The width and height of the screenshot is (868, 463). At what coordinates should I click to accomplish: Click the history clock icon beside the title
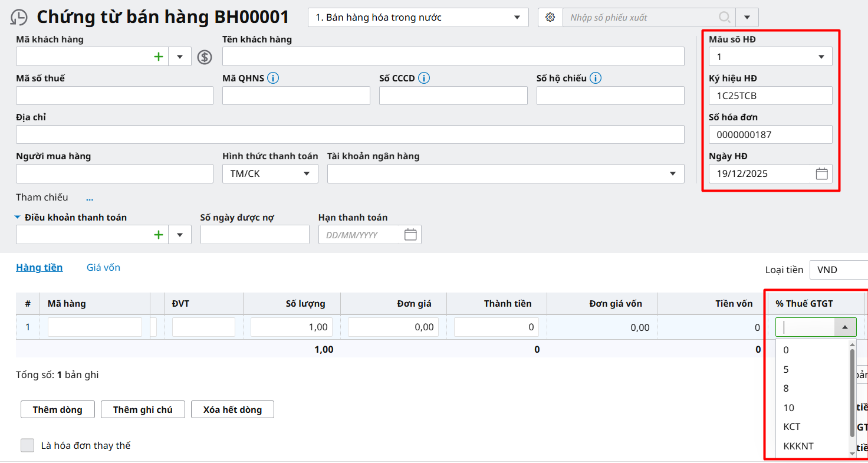coord(19,17)
